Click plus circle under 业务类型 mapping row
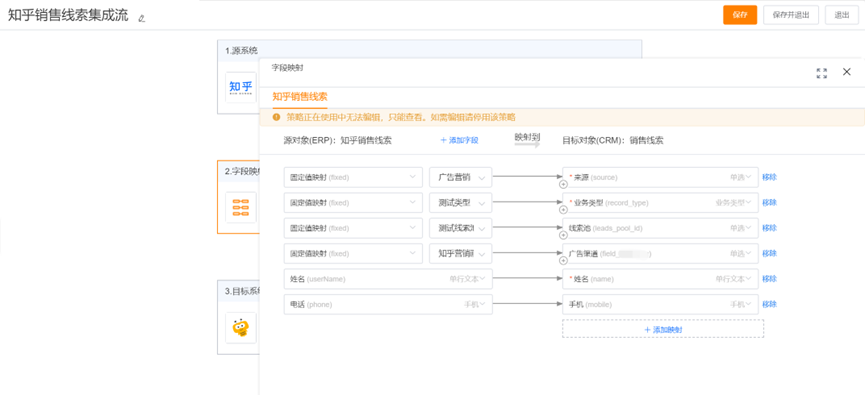 click(x=563, y=210)
